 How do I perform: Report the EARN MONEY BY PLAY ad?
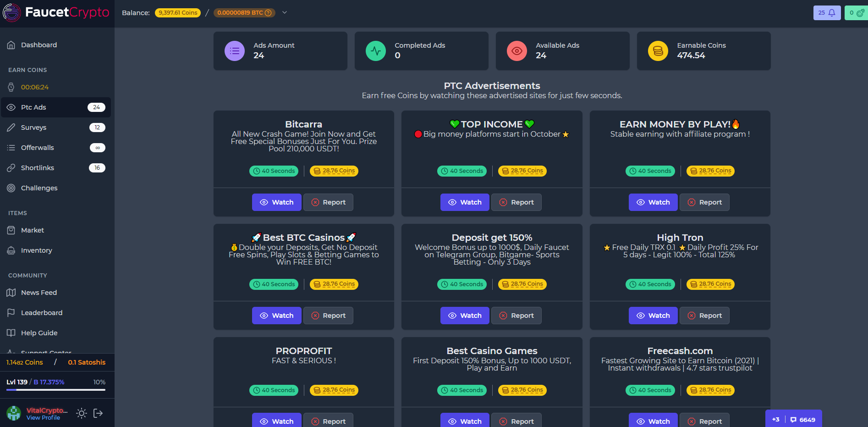[704, 202]
